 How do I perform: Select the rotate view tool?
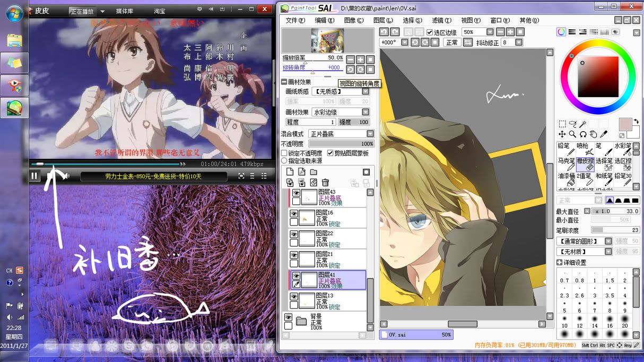coord(583,134)
